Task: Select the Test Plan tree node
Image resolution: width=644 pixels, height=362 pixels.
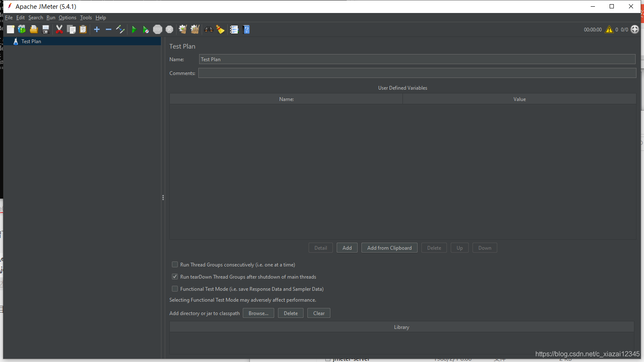Action: click(x=31, y=41)
